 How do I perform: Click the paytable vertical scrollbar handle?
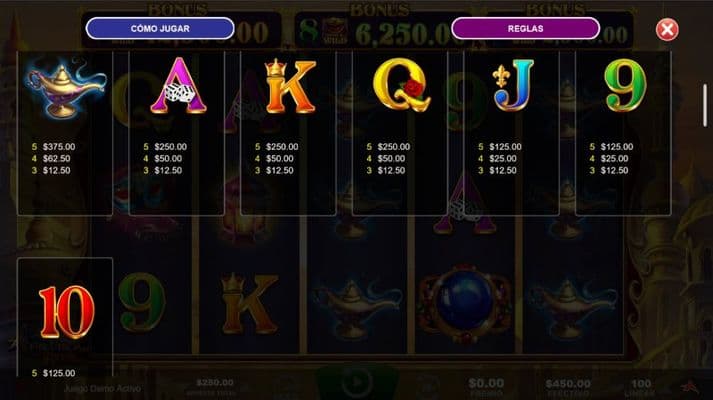705,105
